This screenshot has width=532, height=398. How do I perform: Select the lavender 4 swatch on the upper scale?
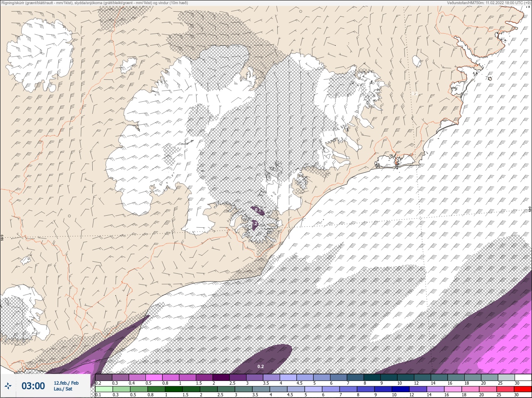(288, 377)
